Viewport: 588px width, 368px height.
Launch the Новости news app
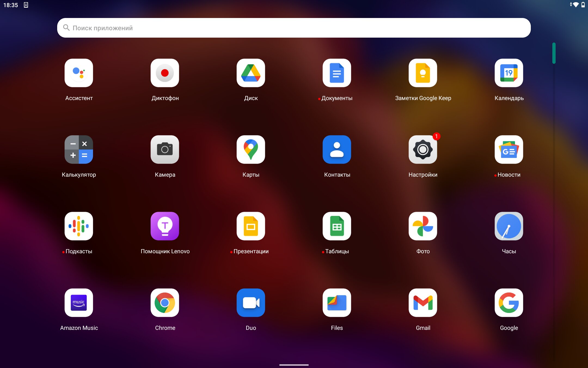[509, 150]
